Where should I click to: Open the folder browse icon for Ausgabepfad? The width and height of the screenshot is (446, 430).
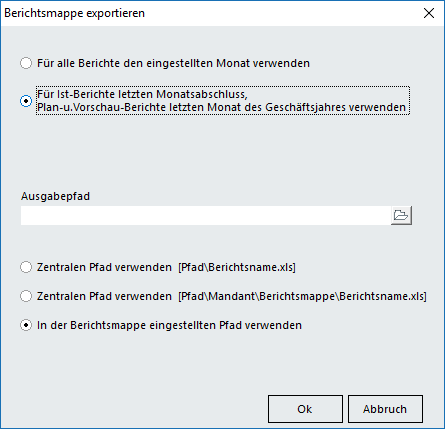tap(401, 215)
